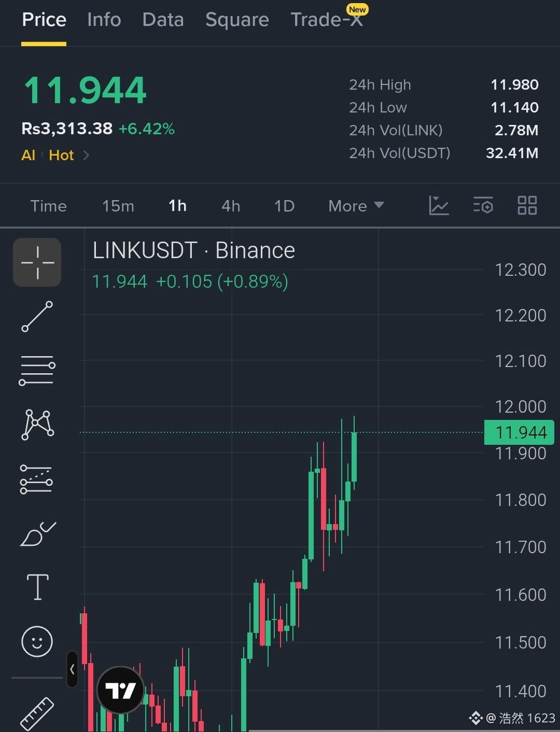Select the text annotation tool
The image size is (560, 732).
click(x=37, y=587)
